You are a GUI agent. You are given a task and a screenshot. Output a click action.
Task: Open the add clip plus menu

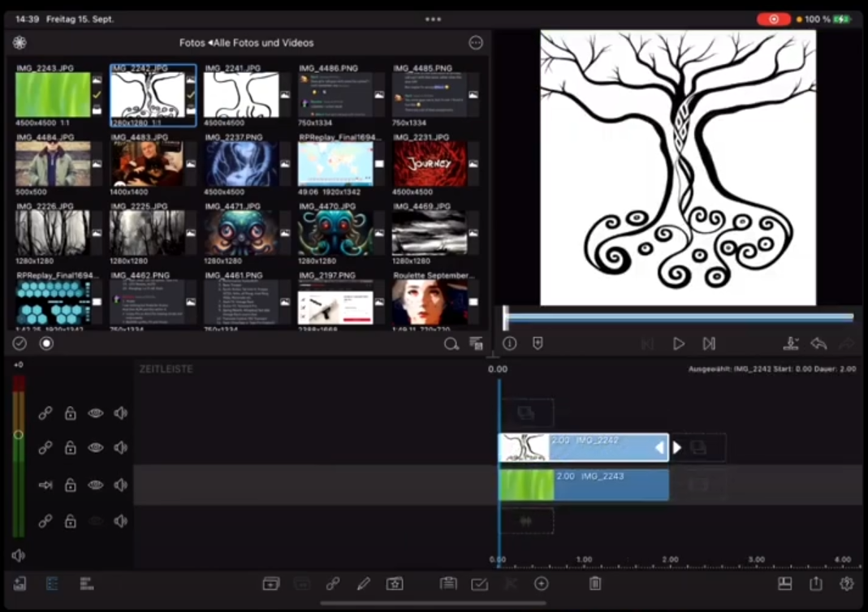[x=541, y=584]
